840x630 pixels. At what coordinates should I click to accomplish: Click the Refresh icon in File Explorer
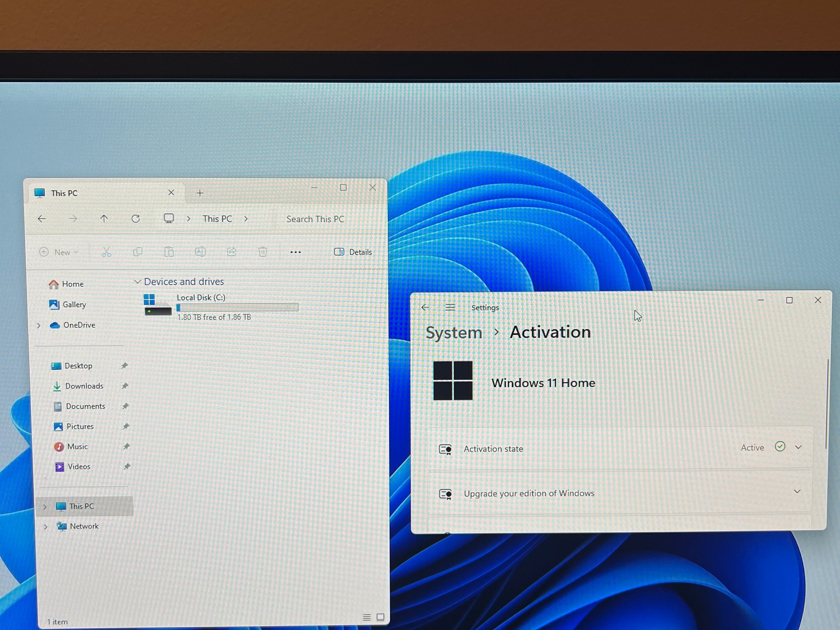coord(136,219)
